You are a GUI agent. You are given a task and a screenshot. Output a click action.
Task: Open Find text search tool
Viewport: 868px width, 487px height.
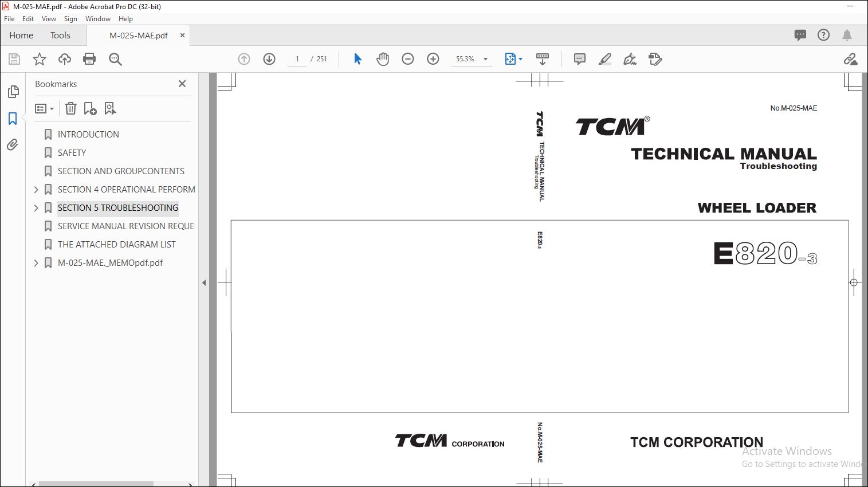tap(115, 59)
